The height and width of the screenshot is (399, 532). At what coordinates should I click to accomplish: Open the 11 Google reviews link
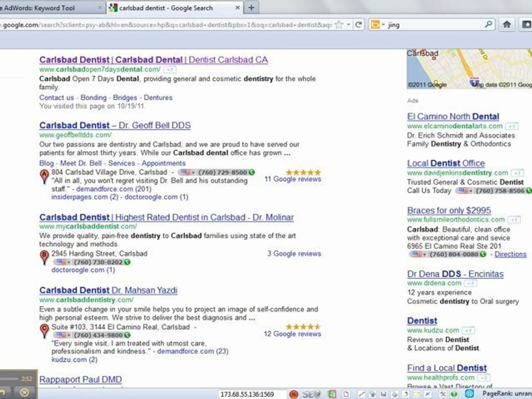tap(293, 179)
